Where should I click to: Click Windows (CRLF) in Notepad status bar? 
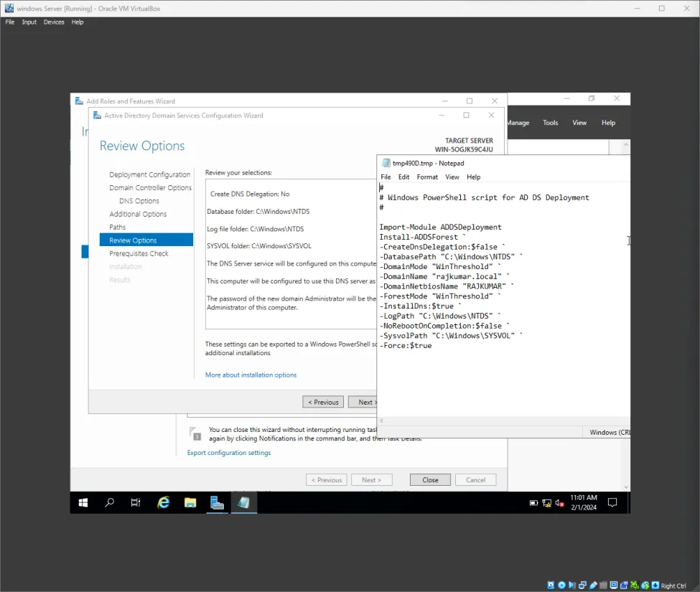pyautogui.click(x=610, y=432)
